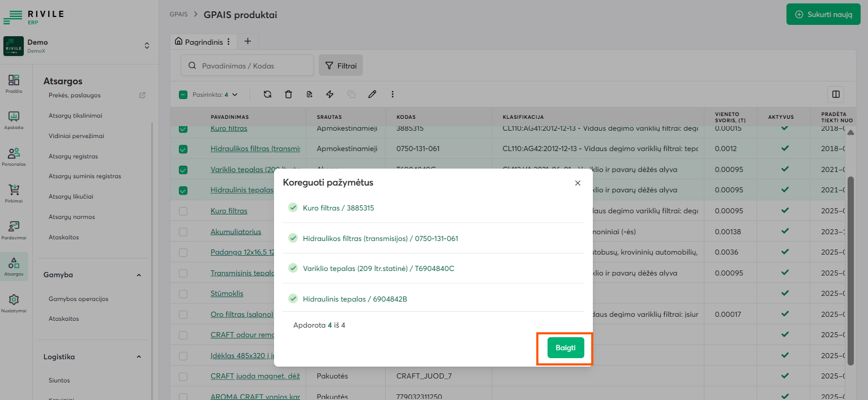Click the refresh icon in toolbar
The width and height of the screenshot is (868, 400).
point(267,94)
